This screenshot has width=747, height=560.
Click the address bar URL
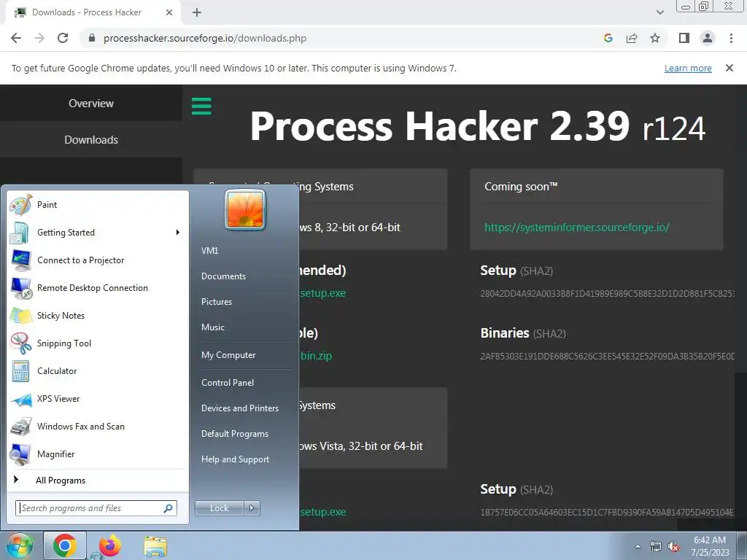coord(205,38)
